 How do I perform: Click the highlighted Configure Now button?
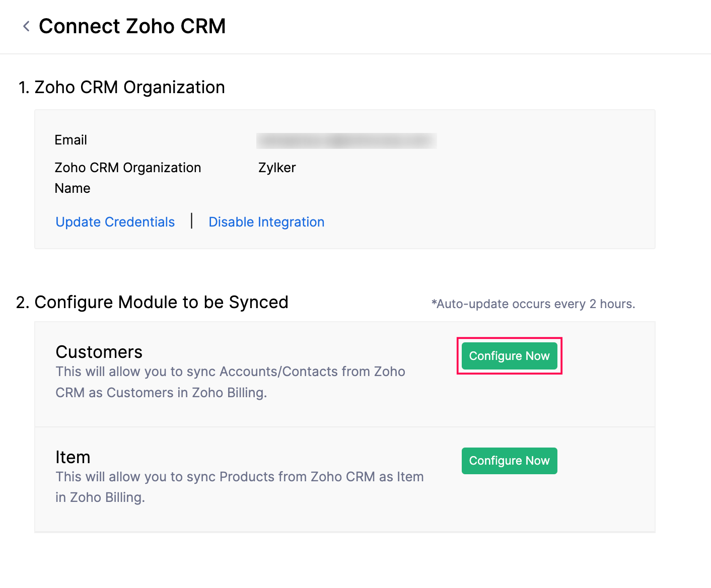coord(509,356)
